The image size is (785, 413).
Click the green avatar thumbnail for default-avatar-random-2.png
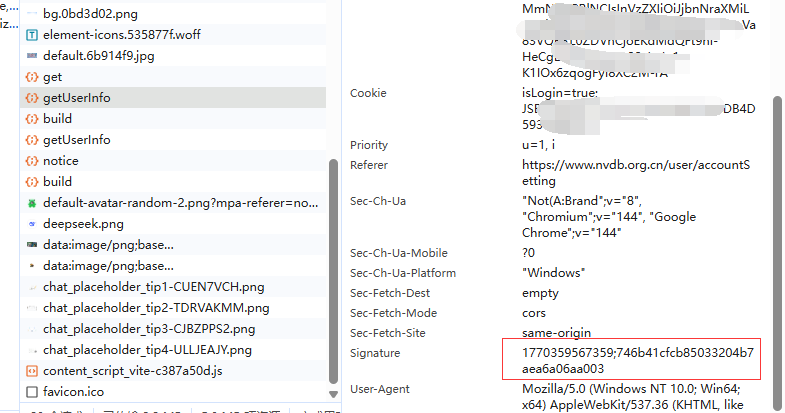pyautogui.click(x=32, y=203)
